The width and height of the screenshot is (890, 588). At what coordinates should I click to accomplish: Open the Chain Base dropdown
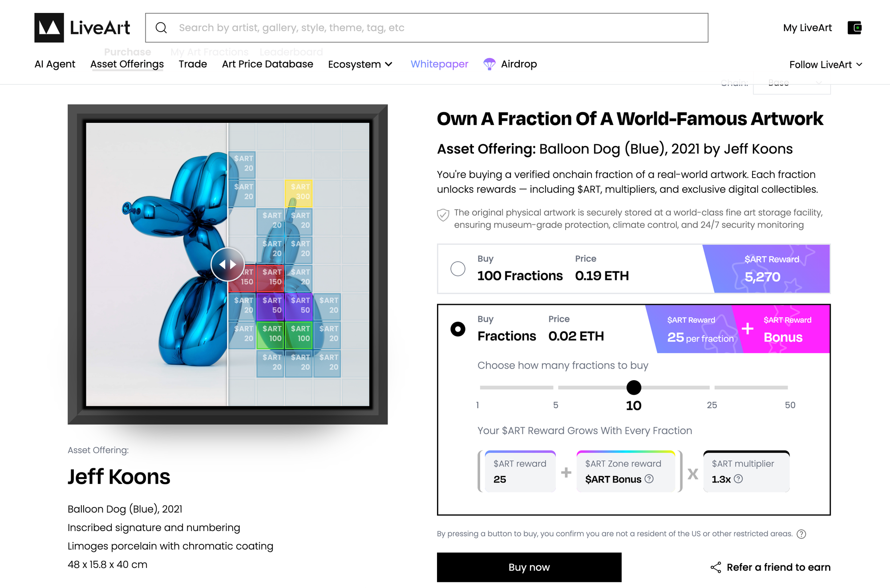[x=792, y=84]
